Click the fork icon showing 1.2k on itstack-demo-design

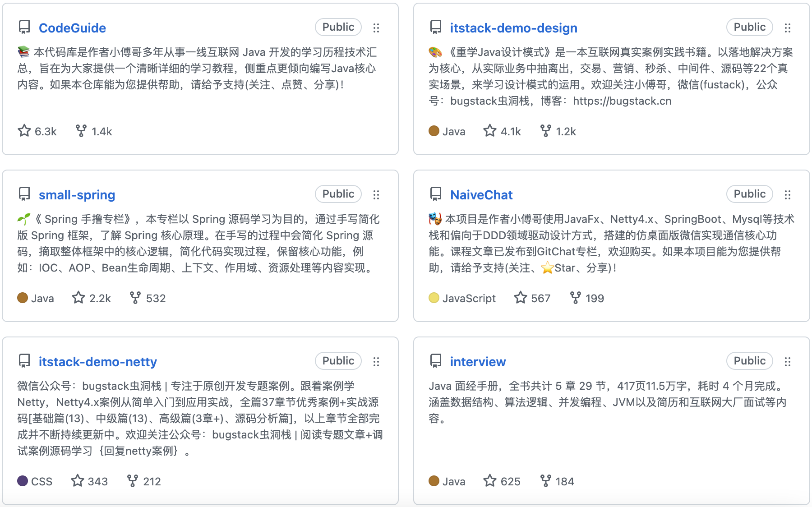click(546, 131)
